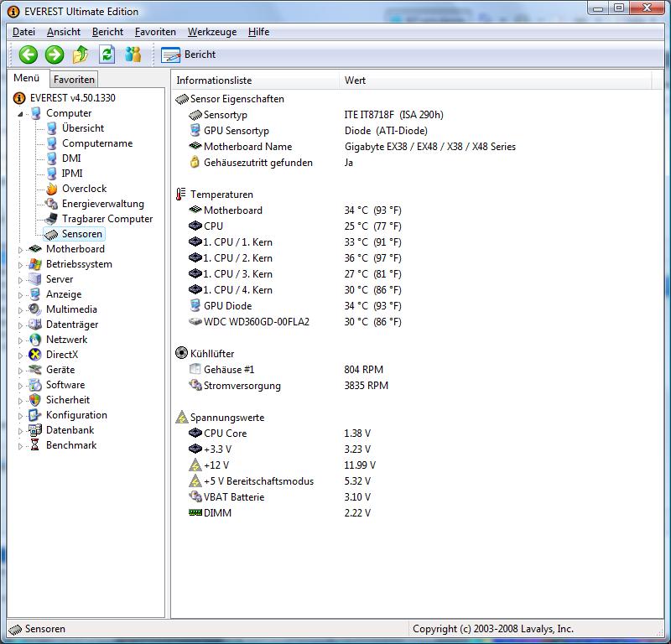This screenshot has width=671, height=644.
Task: Expand the Multimedia tree node
Action: [x=20, y=309]
